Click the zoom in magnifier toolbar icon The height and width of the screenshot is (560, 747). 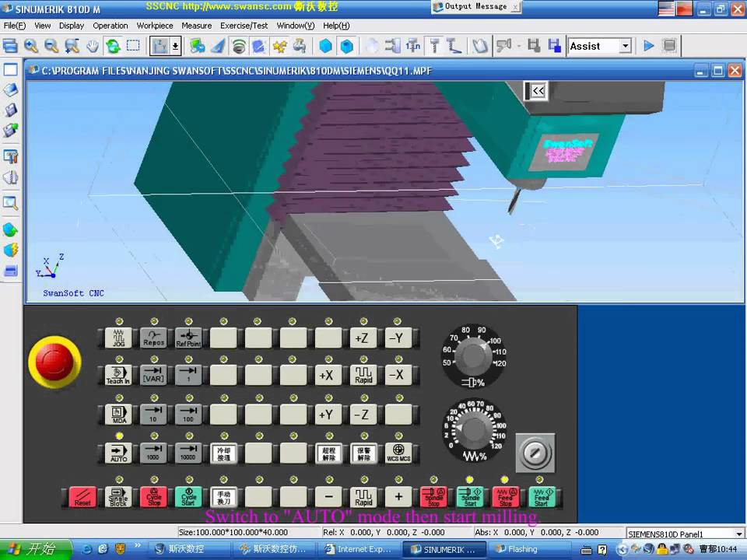(31, 46)
